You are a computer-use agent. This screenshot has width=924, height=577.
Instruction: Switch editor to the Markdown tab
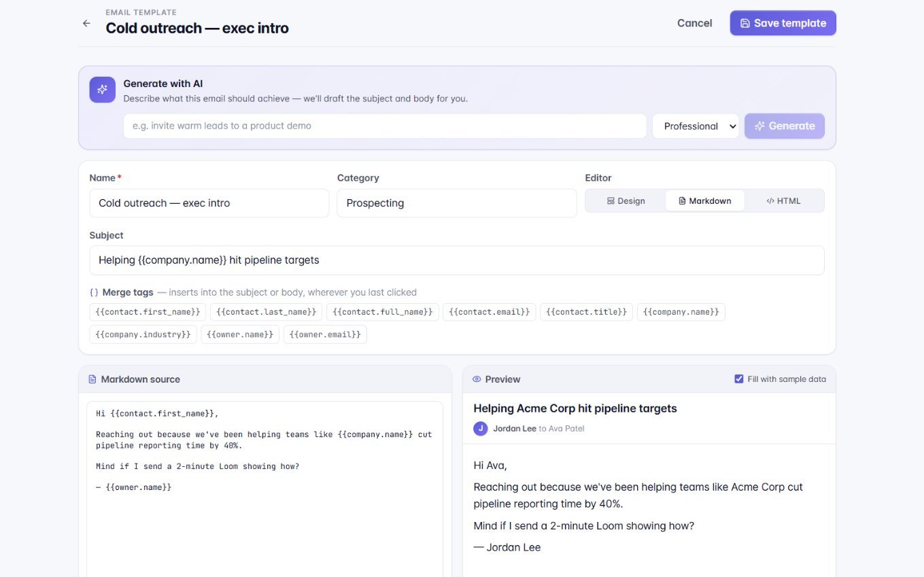point(705,200)
